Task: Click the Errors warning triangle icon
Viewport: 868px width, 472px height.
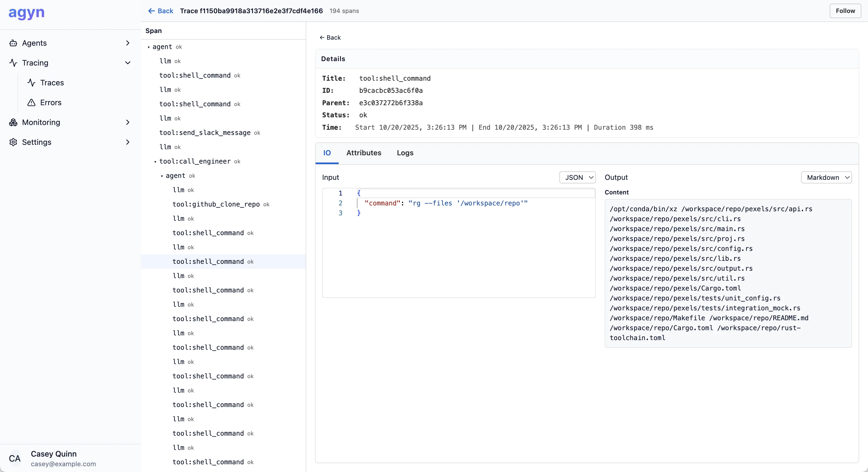Action: click(x=31, y=102)
